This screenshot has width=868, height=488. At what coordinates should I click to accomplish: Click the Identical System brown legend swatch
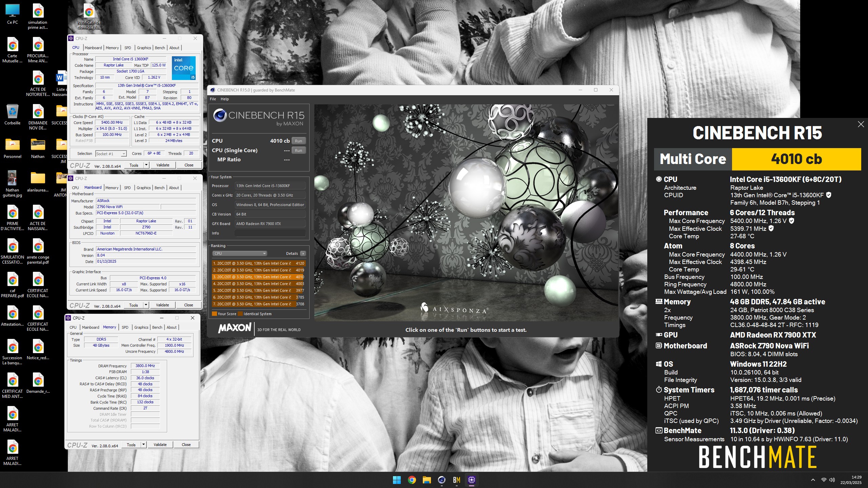[240, 314]
